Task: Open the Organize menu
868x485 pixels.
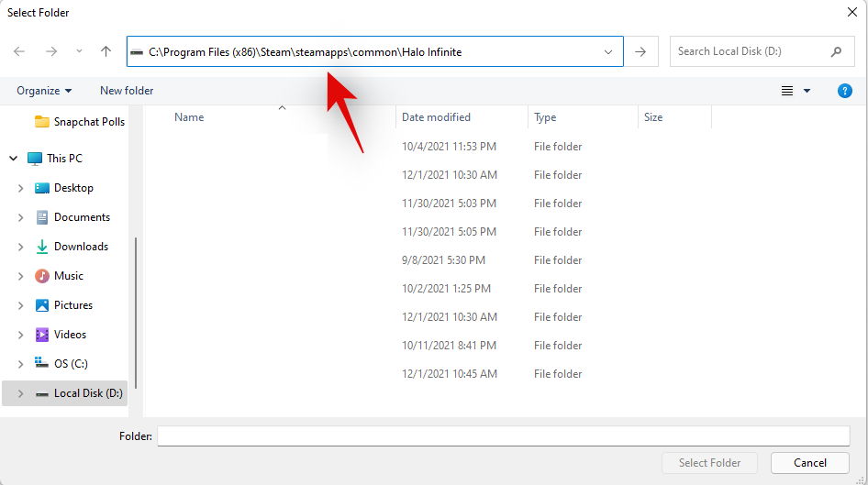Action: (43, 91)
